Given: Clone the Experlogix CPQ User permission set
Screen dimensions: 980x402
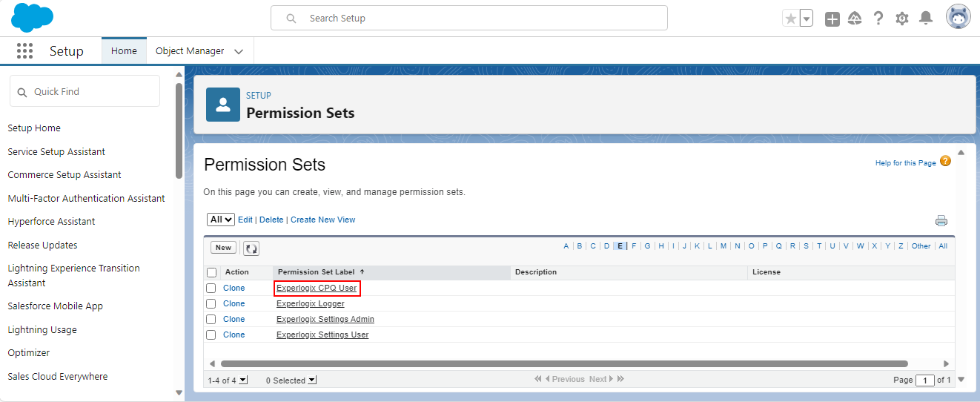Looking at the screenshot, I should tap(234, 288).
